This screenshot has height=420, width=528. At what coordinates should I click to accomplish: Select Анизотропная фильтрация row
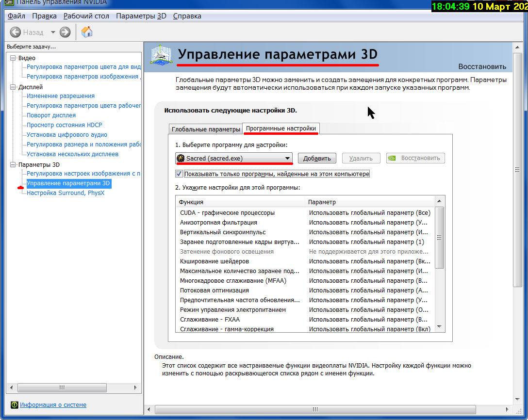[305, 223]
